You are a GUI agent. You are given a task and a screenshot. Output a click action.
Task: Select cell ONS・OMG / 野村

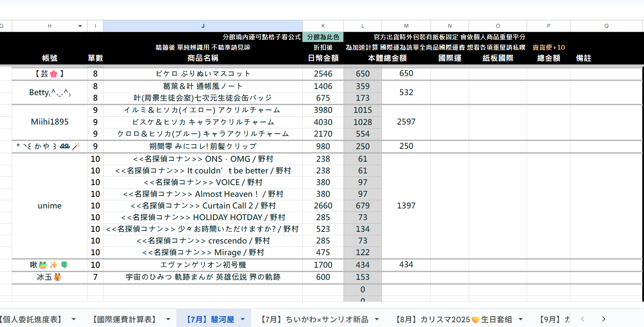[x=203, y=159]
